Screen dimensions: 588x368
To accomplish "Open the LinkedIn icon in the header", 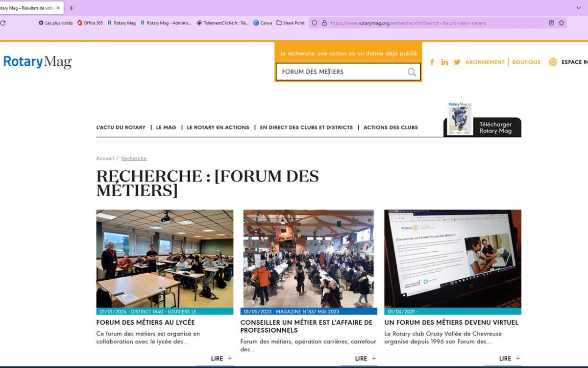I will [444, 62].
